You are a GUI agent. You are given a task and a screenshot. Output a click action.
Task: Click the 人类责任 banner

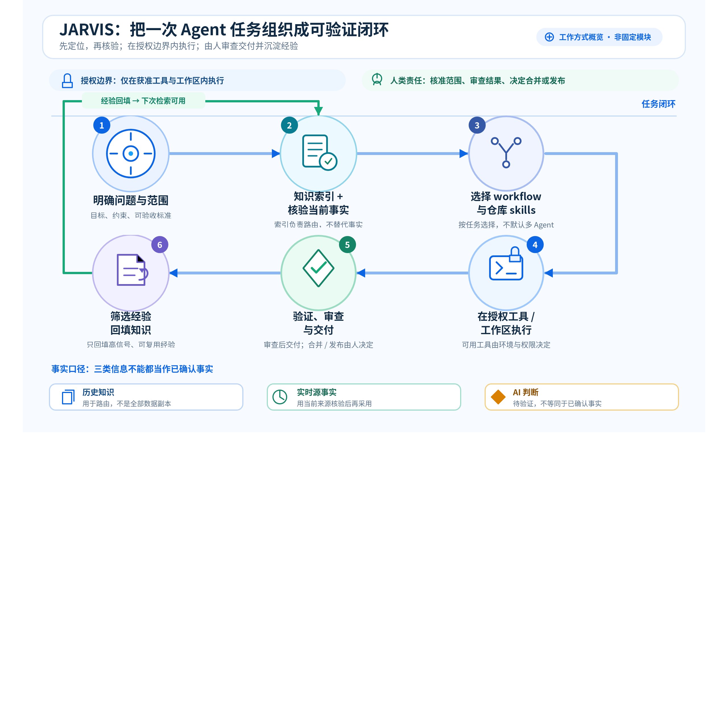520,80
